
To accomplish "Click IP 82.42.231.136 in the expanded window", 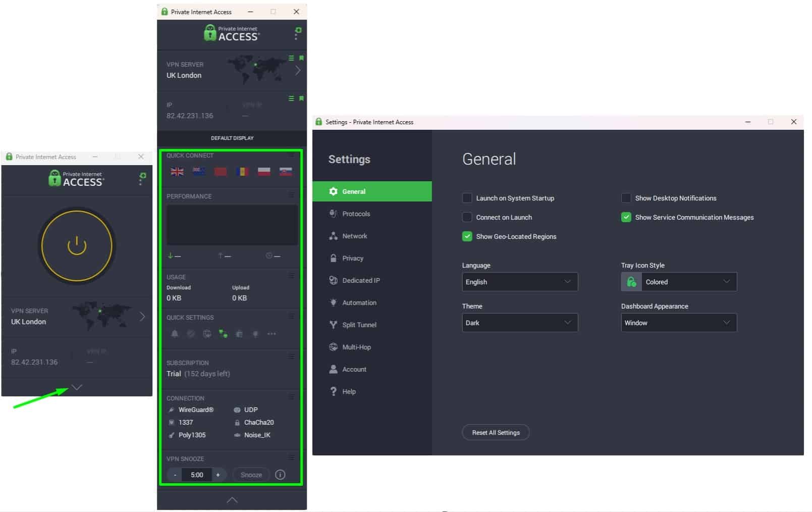I will pos(190,116).
